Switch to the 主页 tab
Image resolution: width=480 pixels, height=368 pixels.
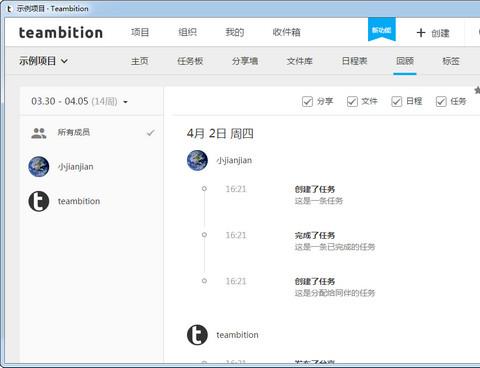coord(140,61)
